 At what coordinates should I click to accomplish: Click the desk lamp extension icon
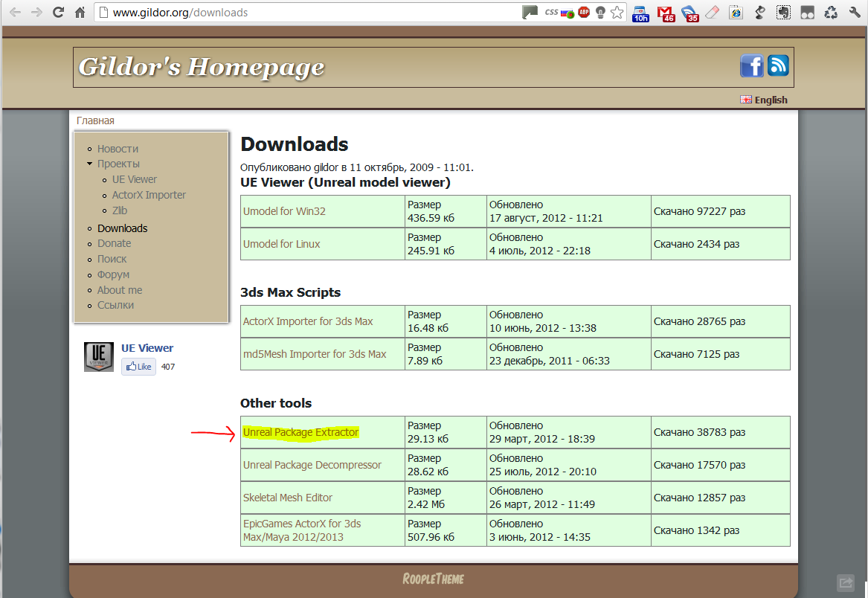click(760, 12)
